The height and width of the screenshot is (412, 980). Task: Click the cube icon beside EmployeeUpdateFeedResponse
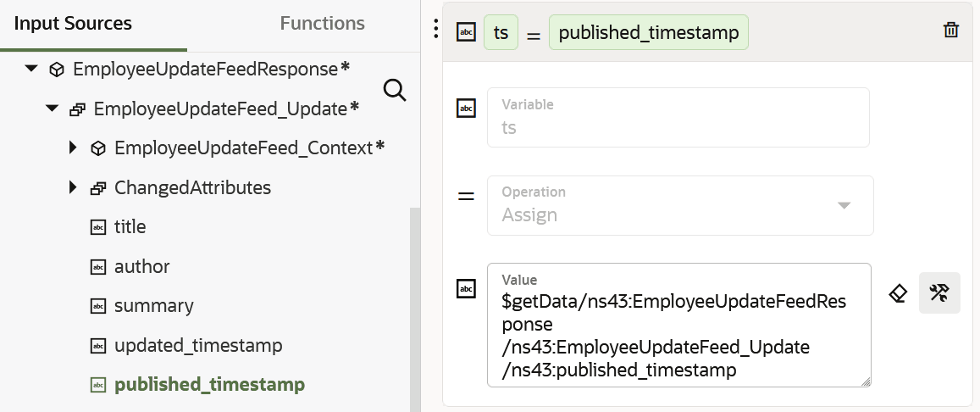click(x=57, y=69)
